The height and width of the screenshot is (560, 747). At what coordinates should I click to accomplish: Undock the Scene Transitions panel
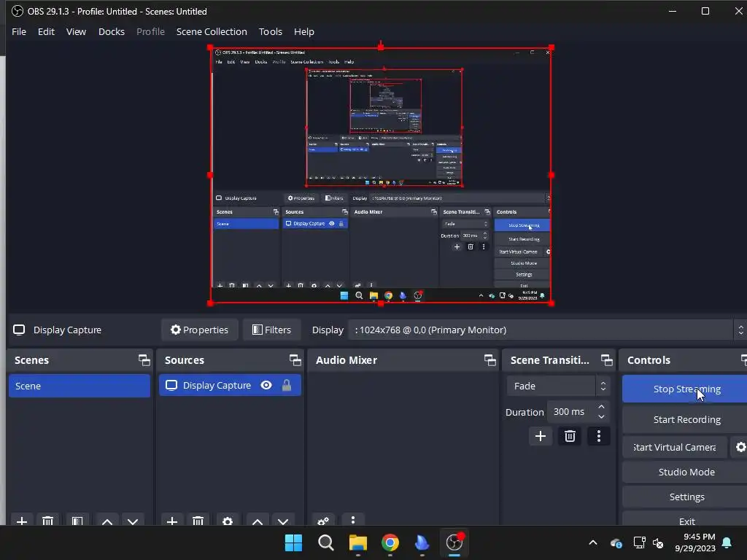(x=606, y=360)
